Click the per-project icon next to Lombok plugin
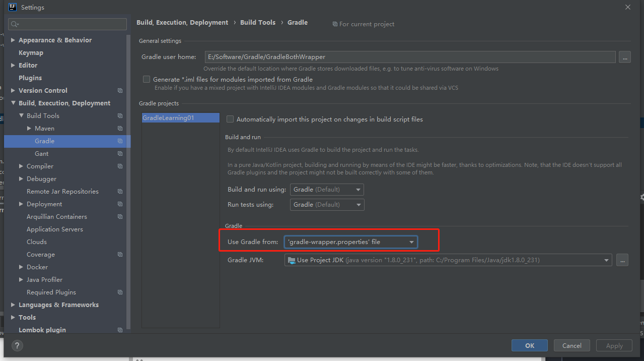 point(120,330)
